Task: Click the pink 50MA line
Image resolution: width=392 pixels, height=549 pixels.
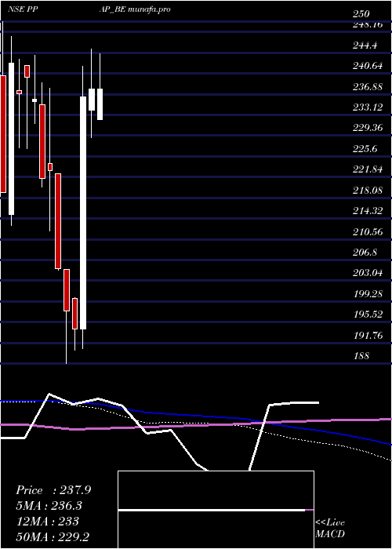Action: (x=196, y=425)
